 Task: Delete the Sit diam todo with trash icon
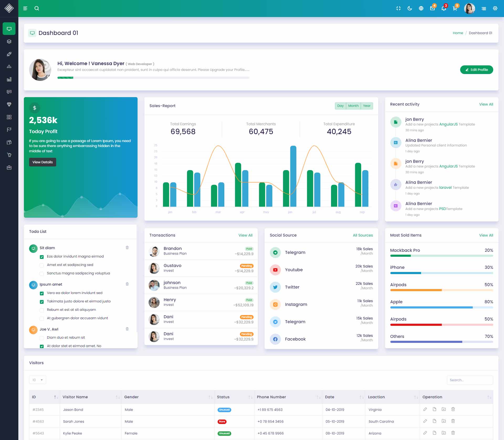(127, 248)
